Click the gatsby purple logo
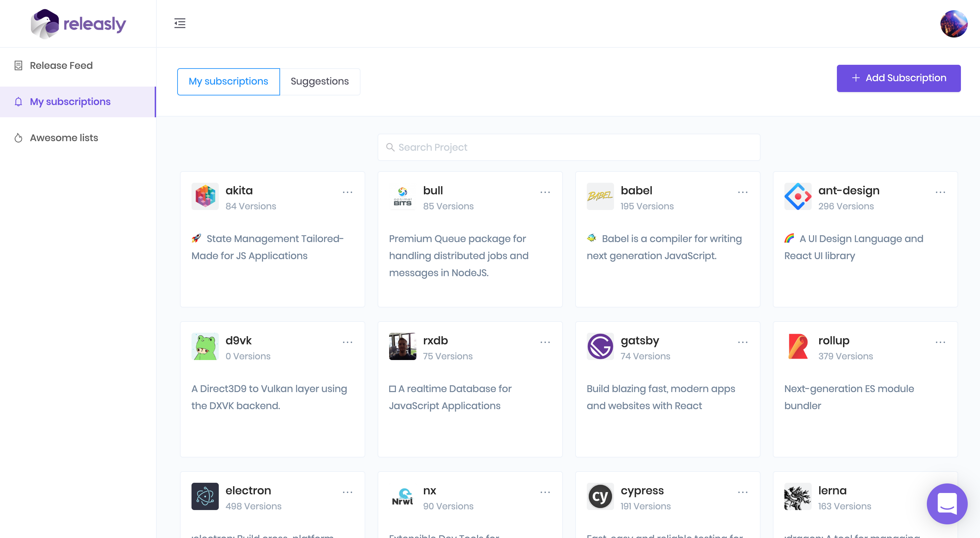 (600, 346)
